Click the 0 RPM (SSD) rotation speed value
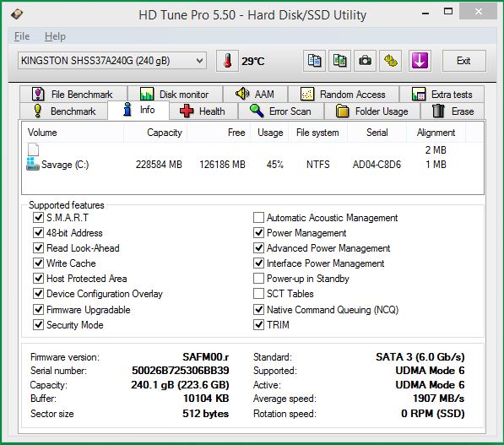This screenshot has height=445, width=504. tap(432, 413)
